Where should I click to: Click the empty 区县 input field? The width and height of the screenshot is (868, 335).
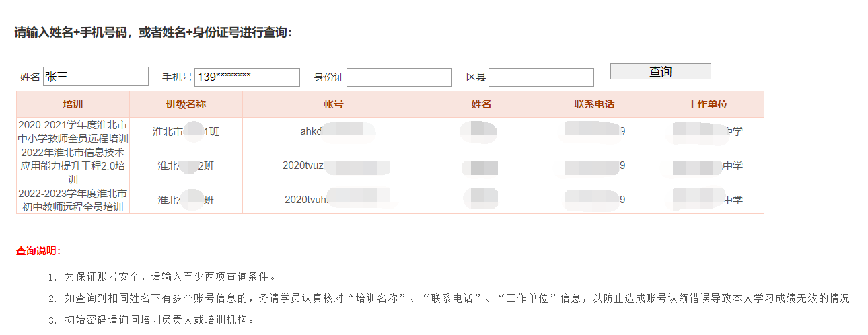(x=541, y=77)
